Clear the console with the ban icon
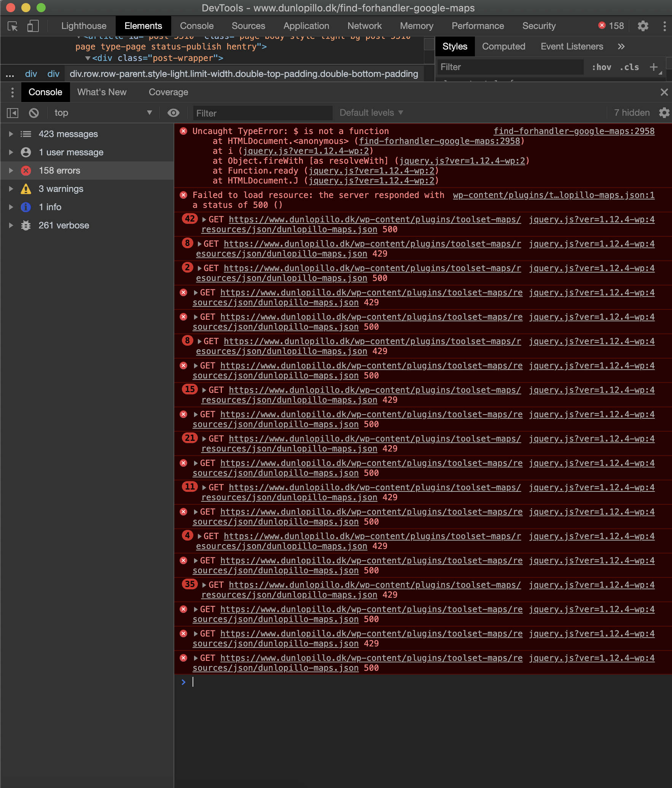Screen dimensions: 672x788 (34, 113)
